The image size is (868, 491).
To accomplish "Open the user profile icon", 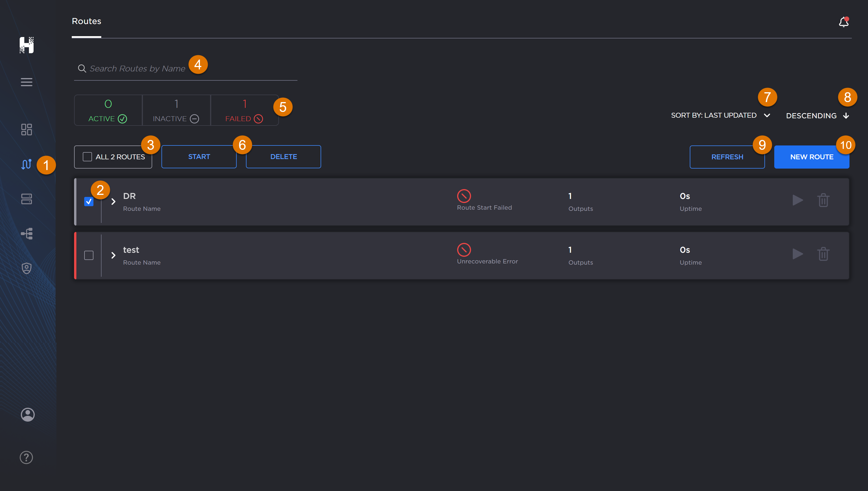I will [x=27, y=414].
